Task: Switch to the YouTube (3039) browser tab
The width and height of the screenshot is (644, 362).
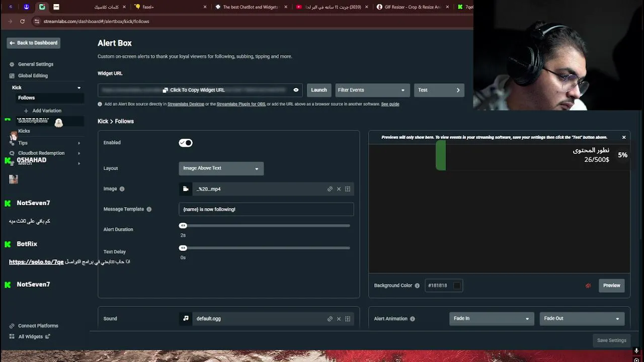Action: tap(331, 7)
